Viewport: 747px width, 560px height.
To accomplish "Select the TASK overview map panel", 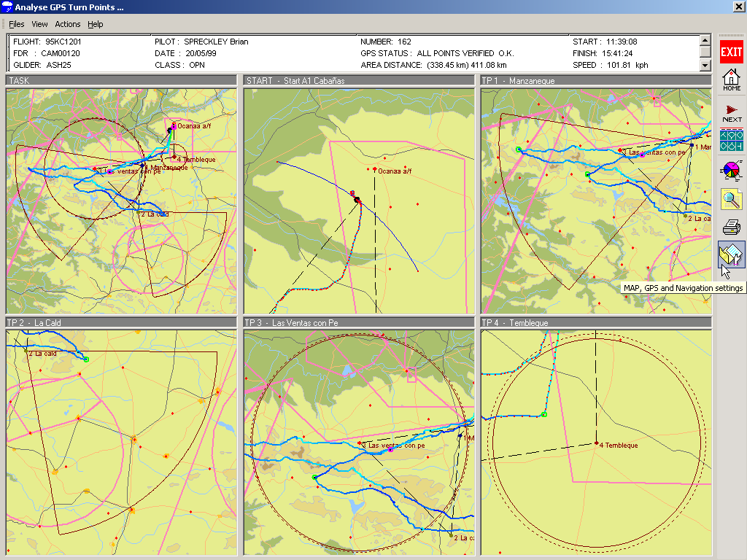I will (121, 201).
